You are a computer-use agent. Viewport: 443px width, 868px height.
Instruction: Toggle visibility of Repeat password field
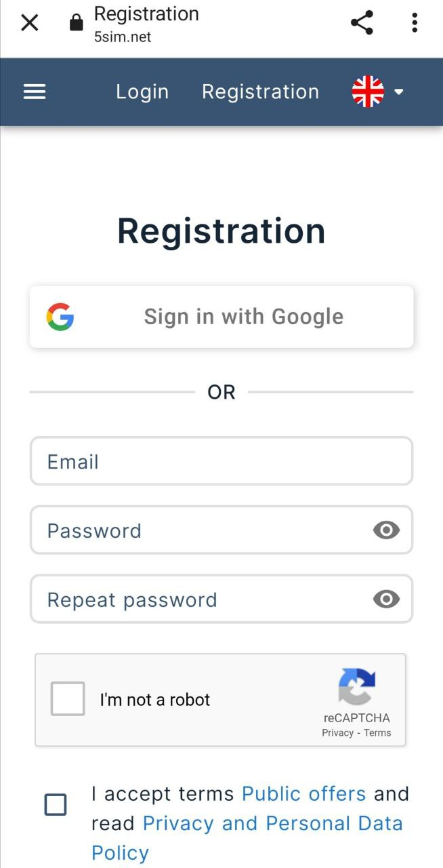click(386, 599)
